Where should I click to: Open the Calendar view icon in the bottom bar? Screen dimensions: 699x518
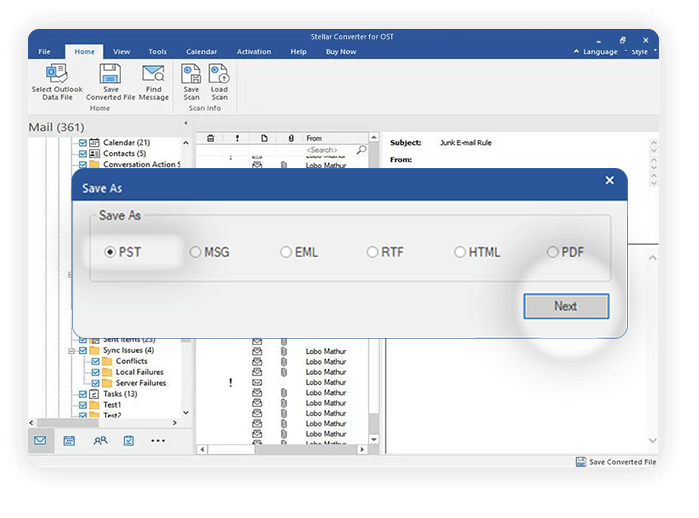pyautogui.click(x=69, y=441)
